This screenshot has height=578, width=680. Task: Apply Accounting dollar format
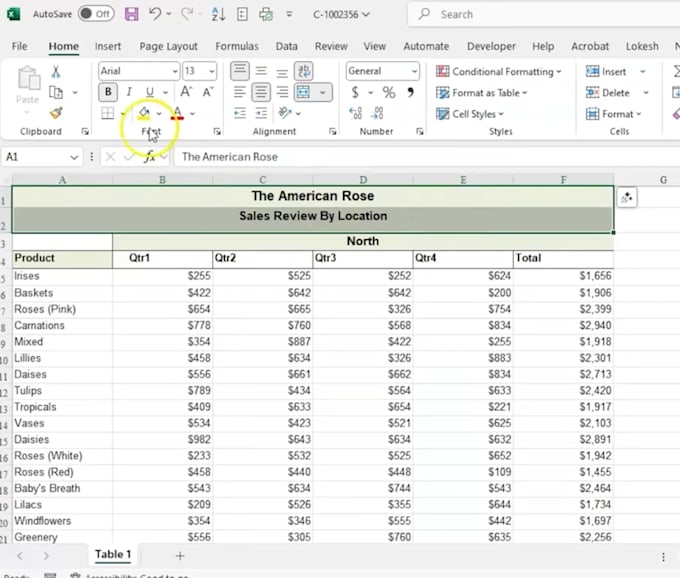point(355,92)
